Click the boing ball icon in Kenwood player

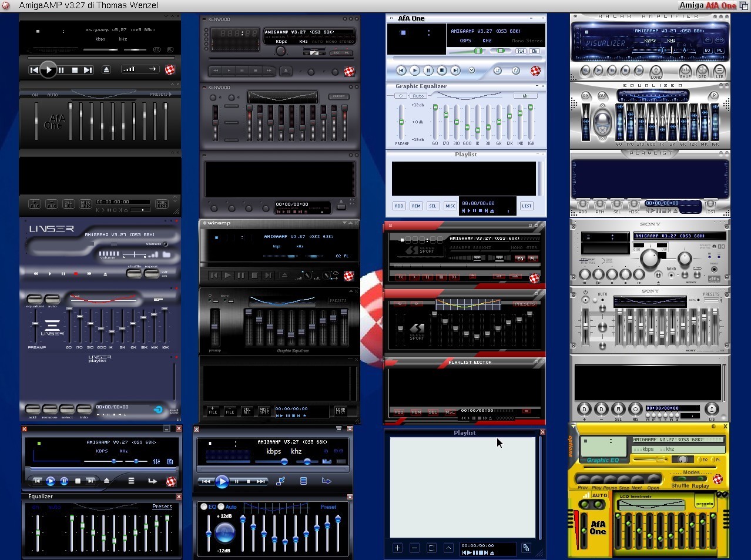coord(349,72)
